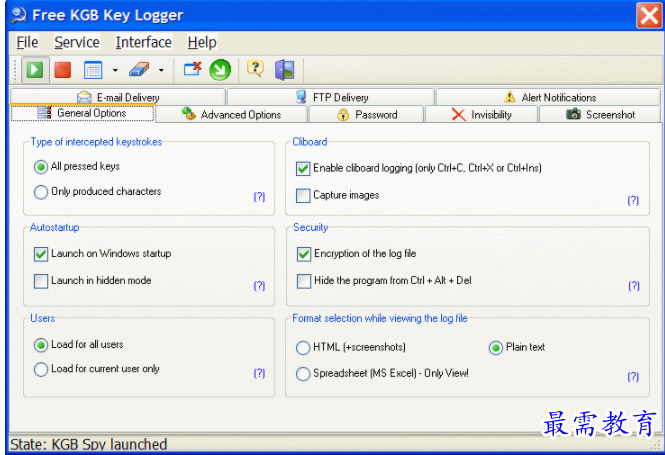Open help via question bubble icon
665x455 pixels.
(255, 69)
